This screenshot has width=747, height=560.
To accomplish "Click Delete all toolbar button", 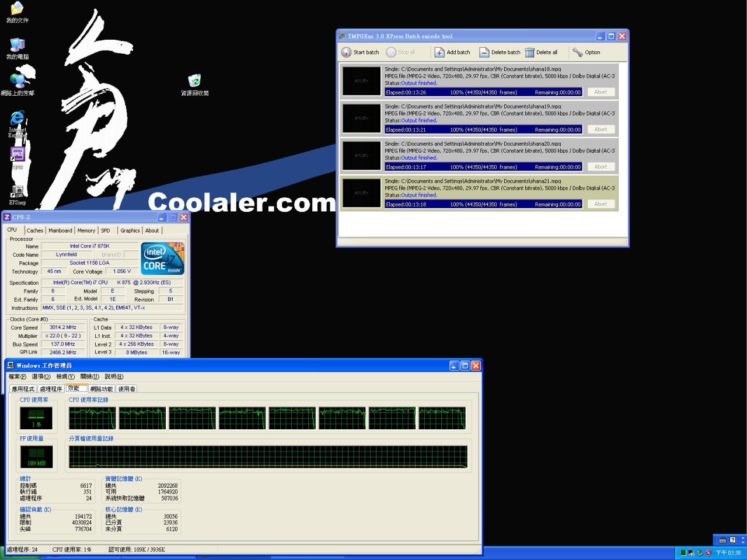I will pos(541,52).
